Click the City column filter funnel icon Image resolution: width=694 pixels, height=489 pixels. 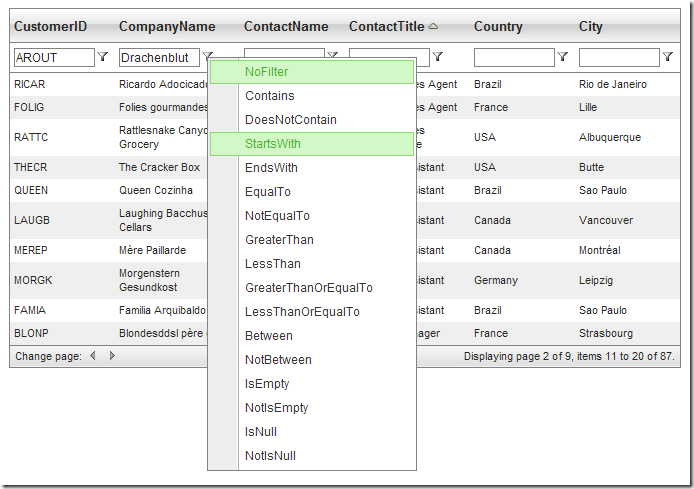(x=668, y=58)
